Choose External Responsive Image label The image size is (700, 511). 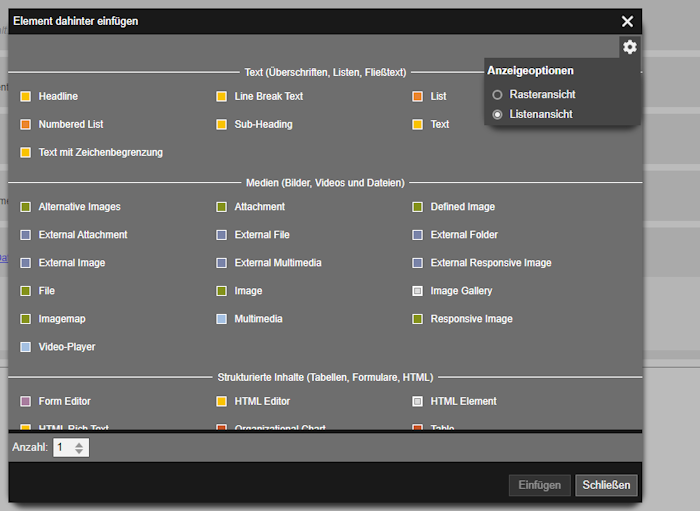[491, 263]
